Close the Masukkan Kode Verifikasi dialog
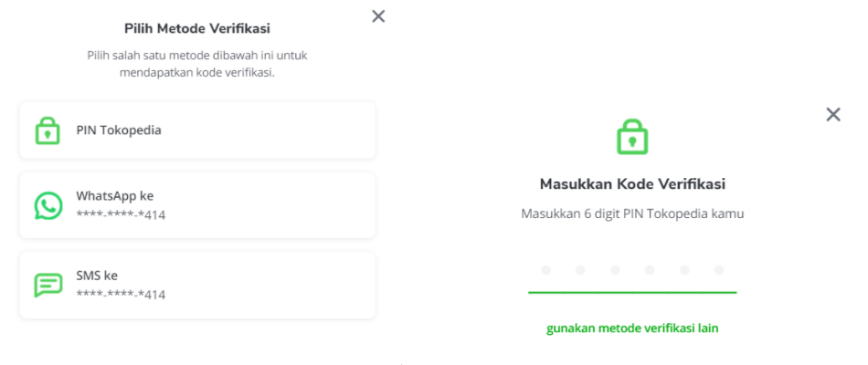Viewport: 868px width, 365px height. [x=833, y=114]
